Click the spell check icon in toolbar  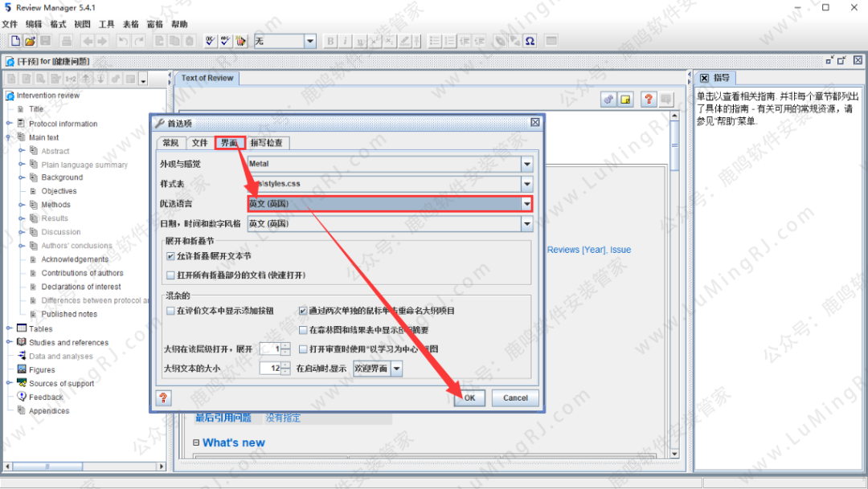click(x=211, y=41)
